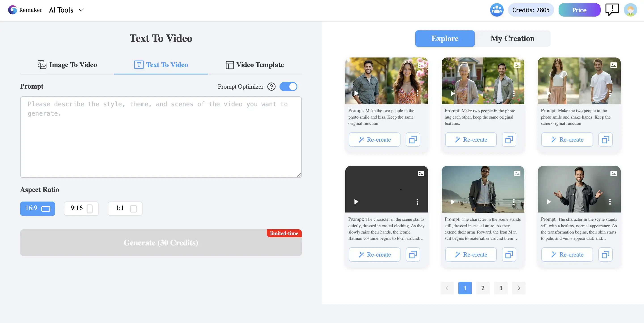The image size is (644, 323).
Task: Open the feedback speech bubble icon
Action: coord(612,10)
